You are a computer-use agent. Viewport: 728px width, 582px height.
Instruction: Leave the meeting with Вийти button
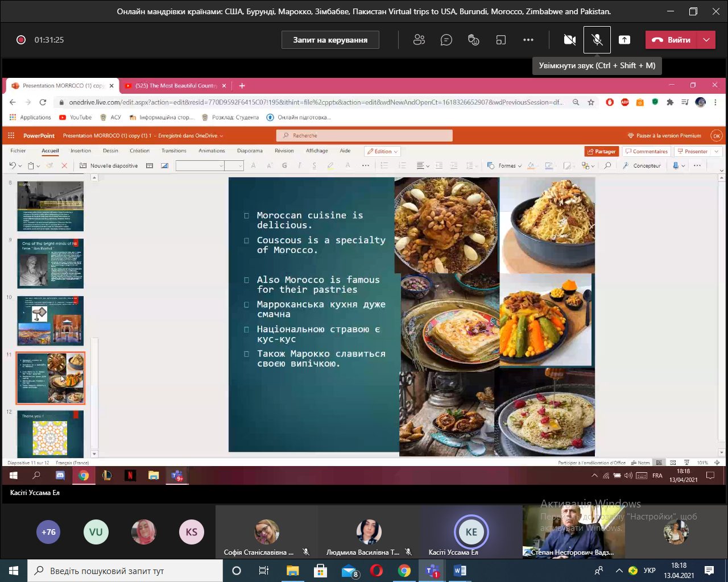coord(671,40)
